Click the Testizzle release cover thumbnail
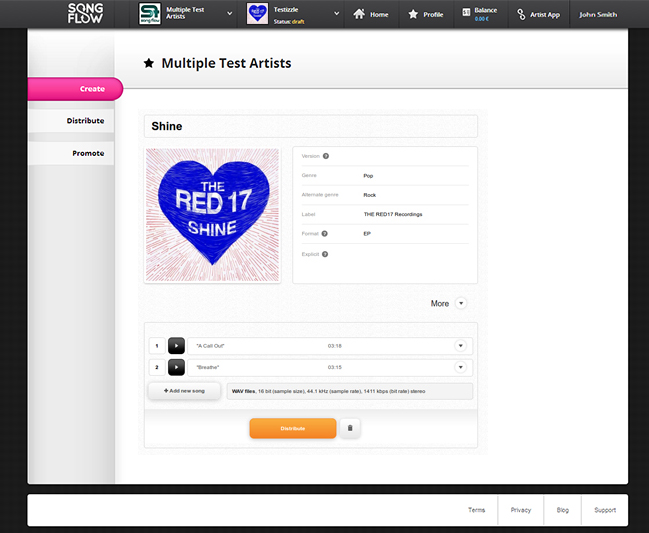Screen dimensions: 649x533 pos(257,14)
